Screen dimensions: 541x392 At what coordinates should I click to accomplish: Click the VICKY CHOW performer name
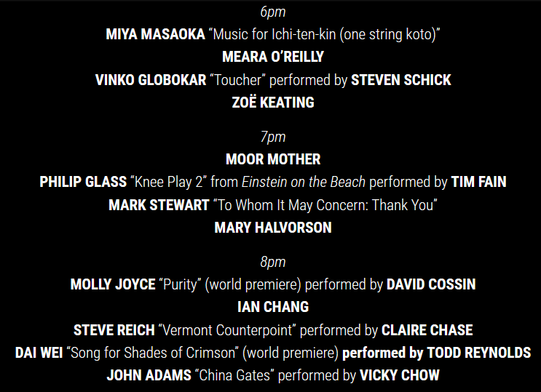point(400,375)
